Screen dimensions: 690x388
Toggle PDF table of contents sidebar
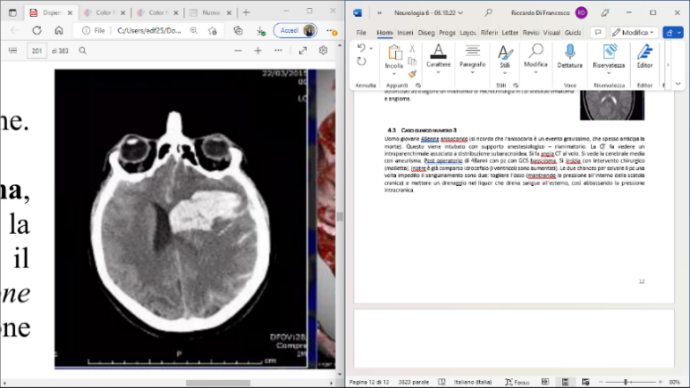[13, 51]
